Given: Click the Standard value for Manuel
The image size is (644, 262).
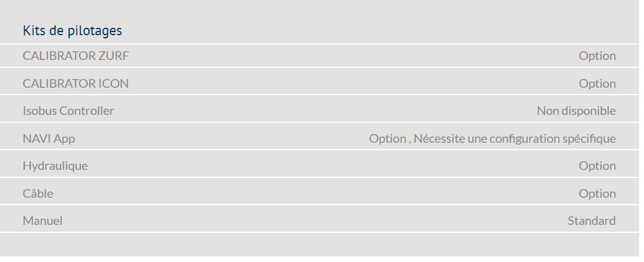Looking at the screenshot, I should tap(591, 221).
